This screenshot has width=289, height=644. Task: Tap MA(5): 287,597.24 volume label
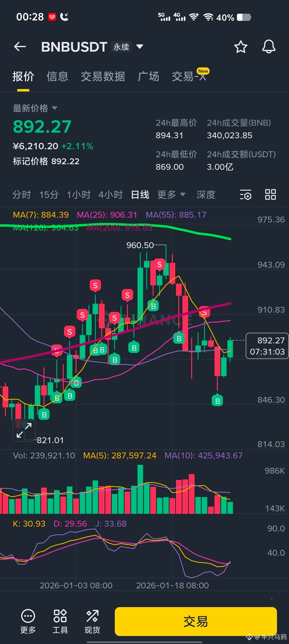[120, 455]
